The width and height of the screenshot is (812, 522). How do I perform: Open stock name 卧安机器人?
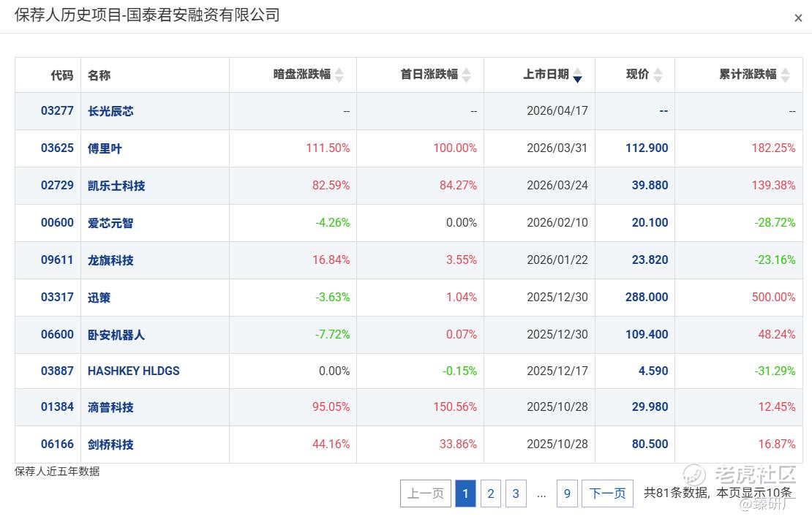click(x=116, y=335)
